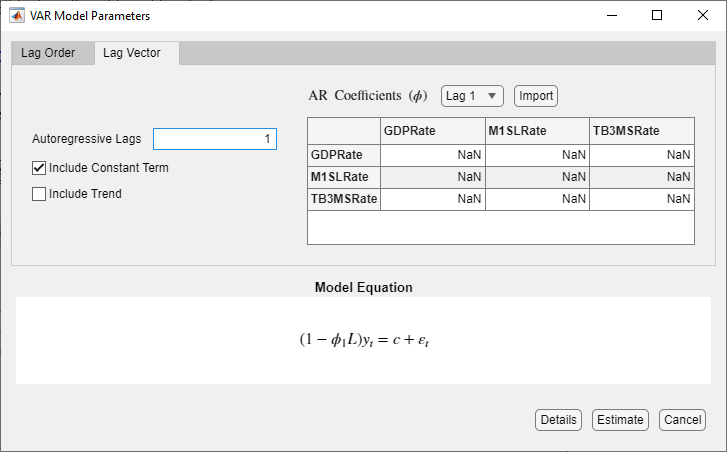The width and height of the screenshot is (727, 452).
Task: Enable the Include Trend checkbox
Action: (40, 194)
